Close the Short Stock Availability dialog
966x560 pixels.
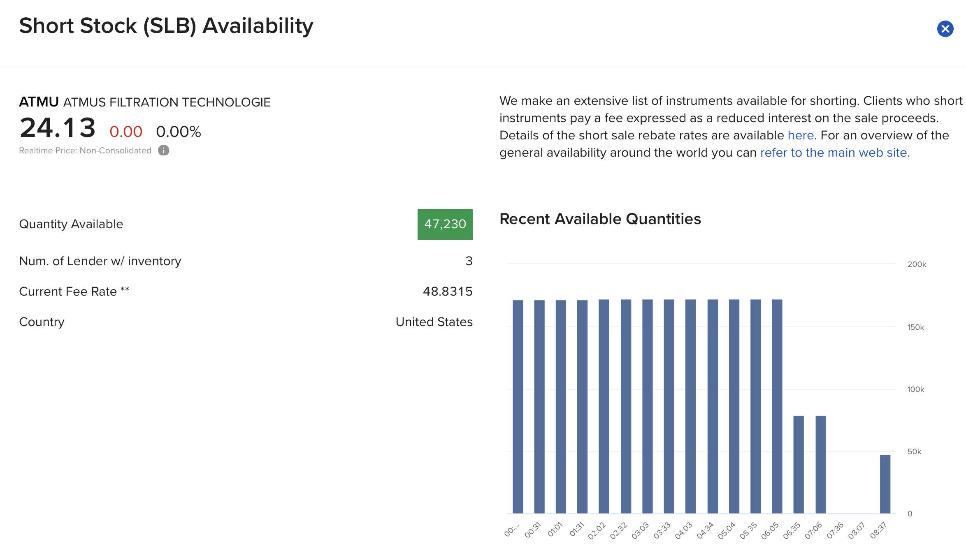pos(945,29)
